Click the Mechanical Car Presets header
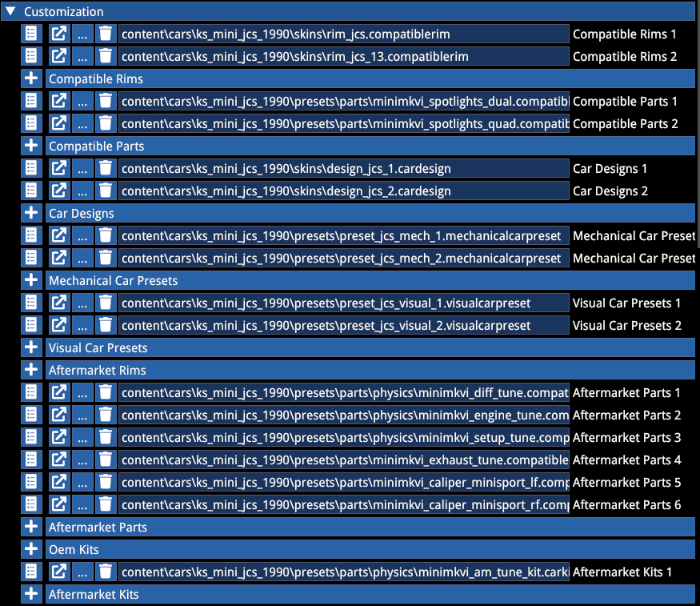 pyautogui.click(x=370, y=280)
